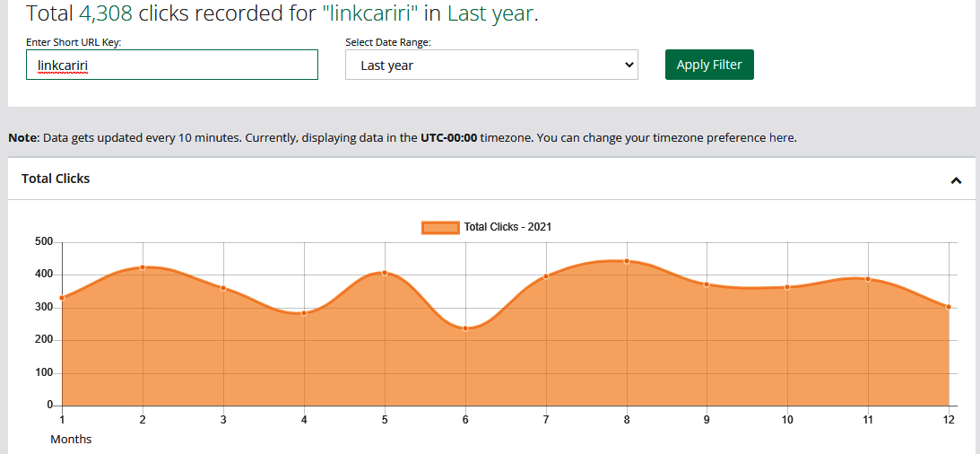980x454 pixels.
Task: Select the month 9 data point
Action: click(707, 284)
